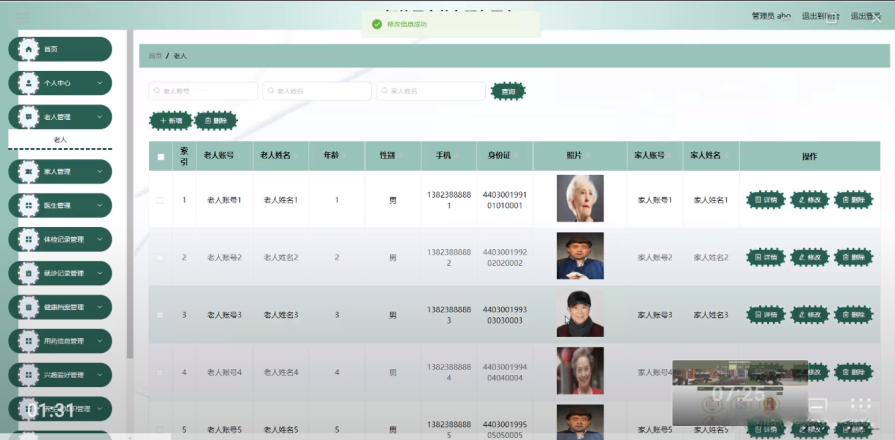Click the phone number 13823888881 cell
The image size is (895, 440).
pos(449,200)
